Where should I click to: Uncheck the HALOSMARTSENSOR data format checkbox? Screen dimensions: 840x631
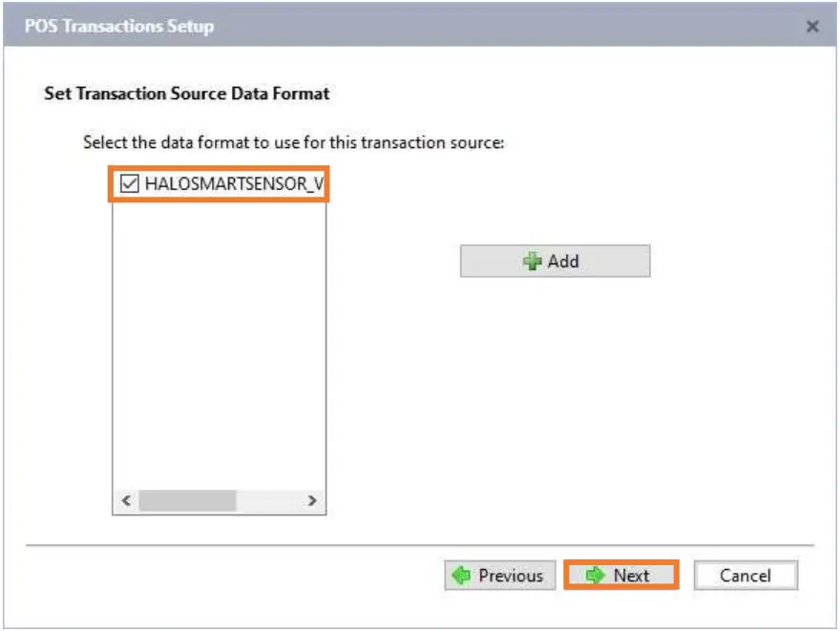[130, 184]
